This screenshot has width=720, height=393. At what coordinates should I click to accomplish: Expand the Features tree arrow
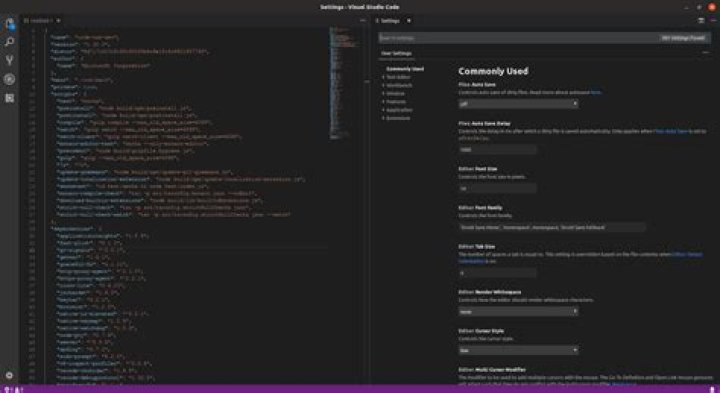click(x=383, y=102)
